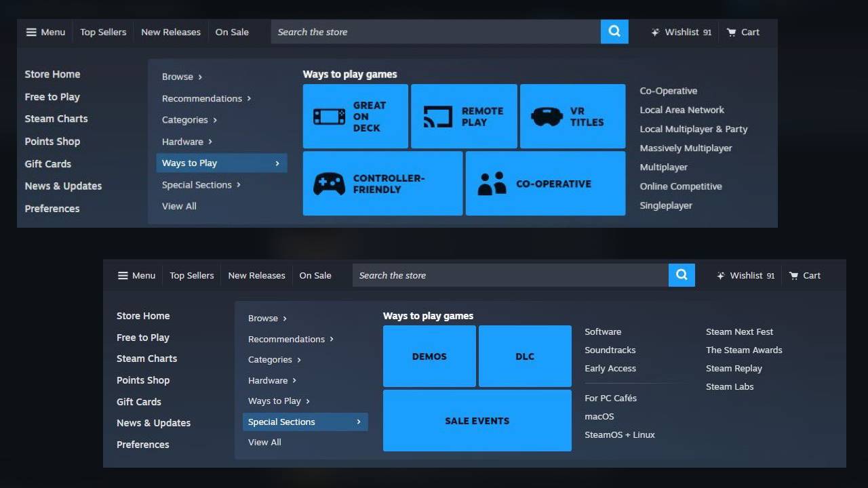The image size is (868, 488).
Task: Open Gift Cards in lower sidebar
Action: (139, 401)
